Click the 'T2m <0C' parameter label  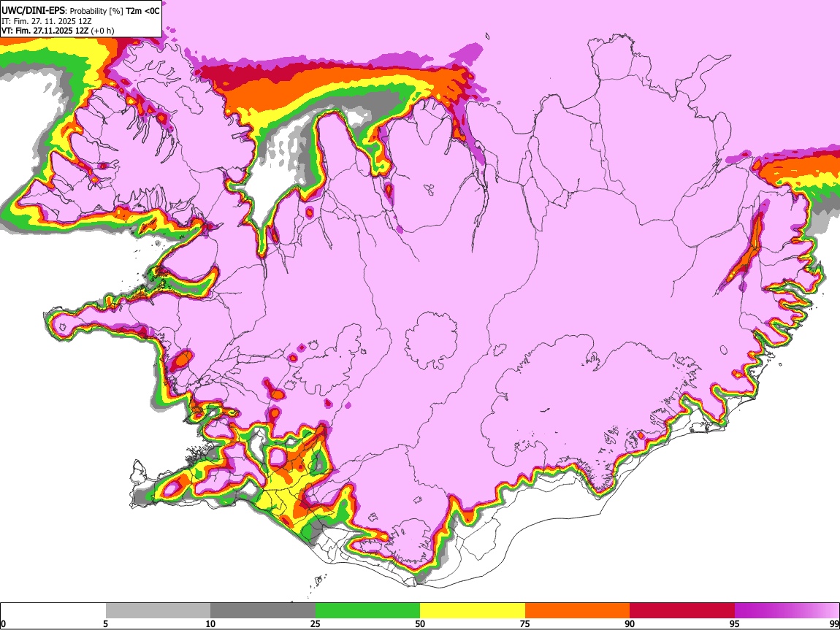click(142, 11)
